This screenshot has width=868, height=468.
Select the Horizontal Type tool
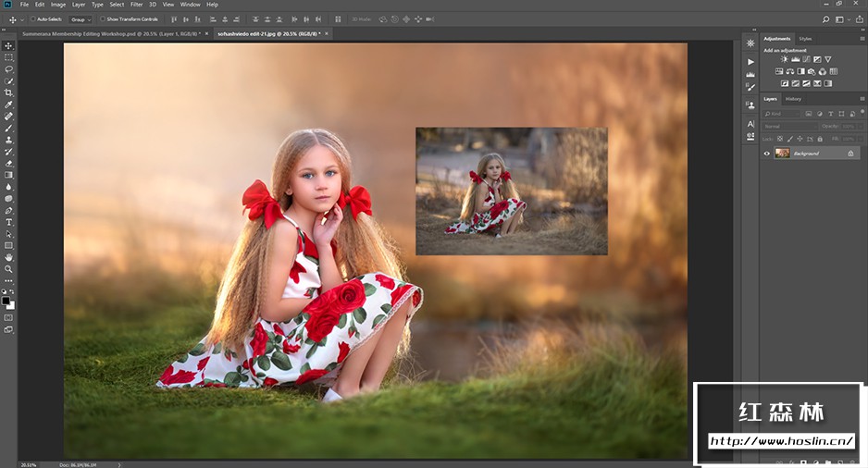tap(9, 222)
